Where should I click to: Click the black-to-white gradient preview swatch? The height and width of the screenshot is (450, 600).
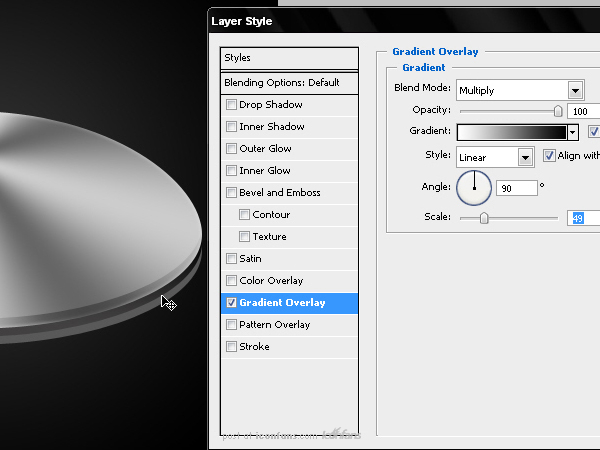point(512,132)
